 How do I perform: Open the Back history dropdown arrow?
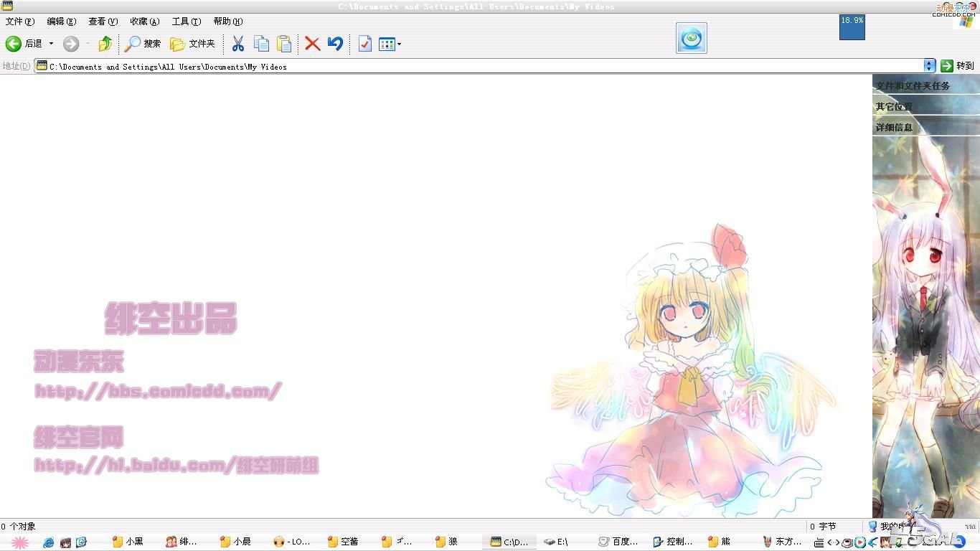51,44
